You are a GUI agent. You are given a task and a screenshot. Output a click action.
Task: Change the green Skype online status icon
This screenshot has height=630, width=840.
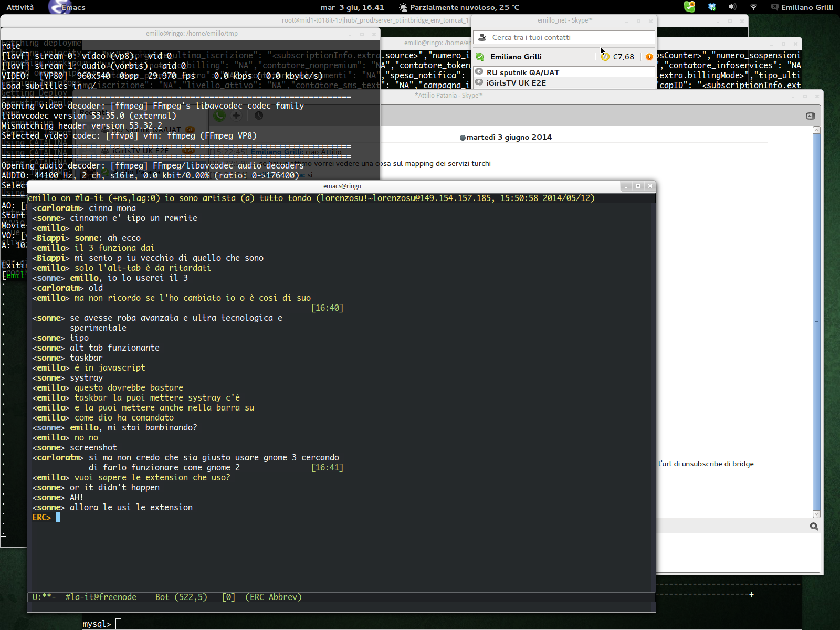(x=480, y=57)
